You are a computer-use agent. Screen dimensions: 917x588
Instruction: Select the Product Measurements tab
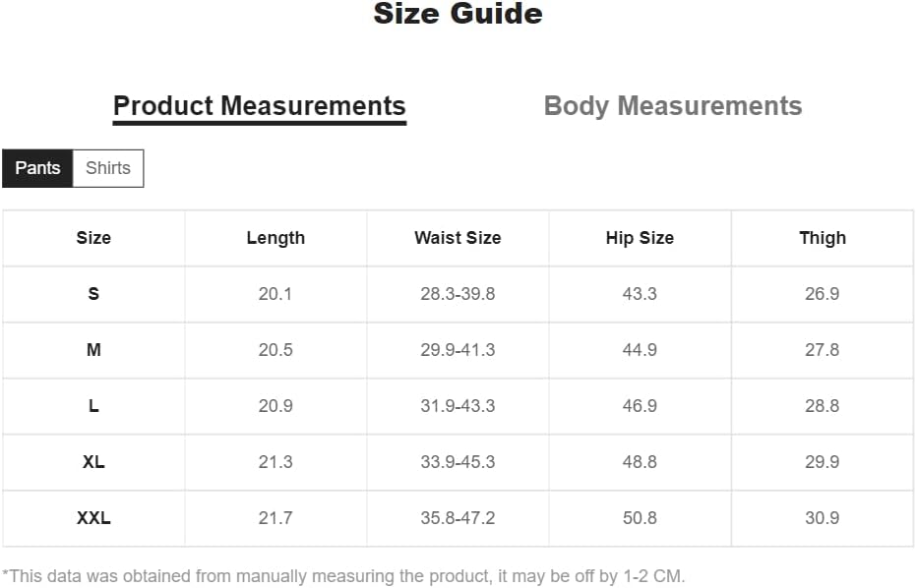(x=260, y=107)
